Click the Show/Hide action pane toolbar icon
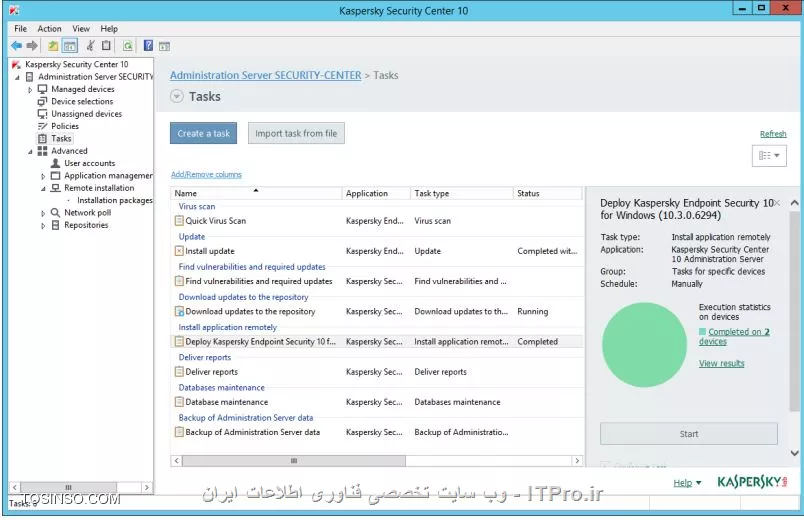The height and width of the screenshot is (520, 804). point(164,46)
